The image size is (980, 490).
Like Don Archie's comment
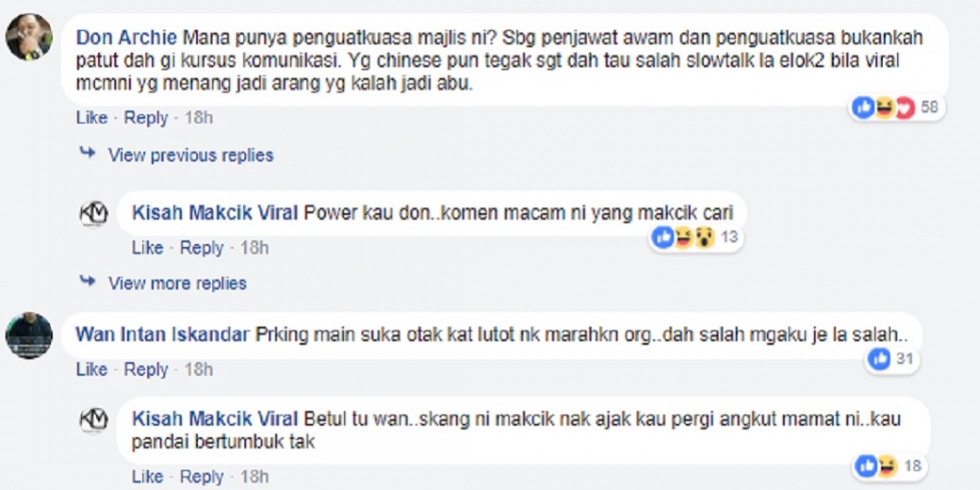point(92,117)
